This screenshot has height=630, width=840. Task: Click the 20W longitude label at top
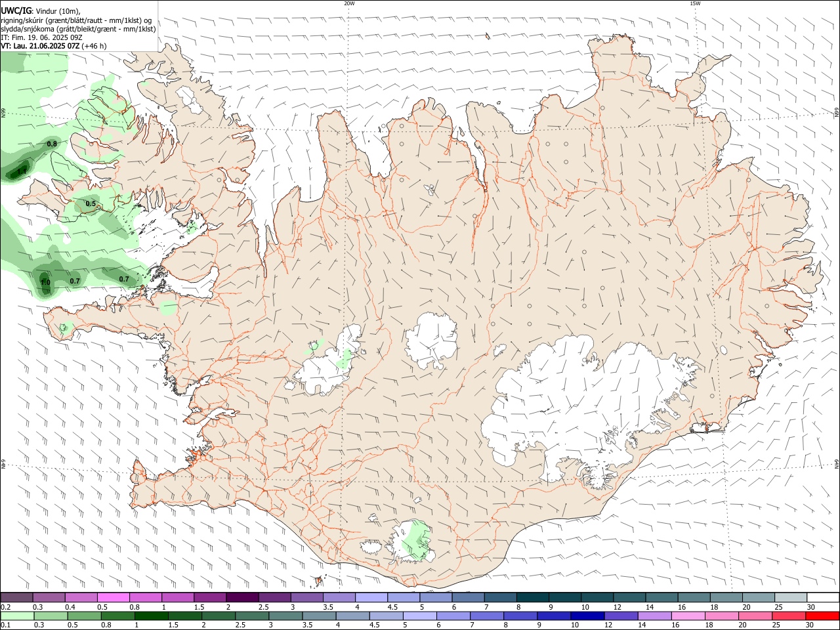(349, 3)
